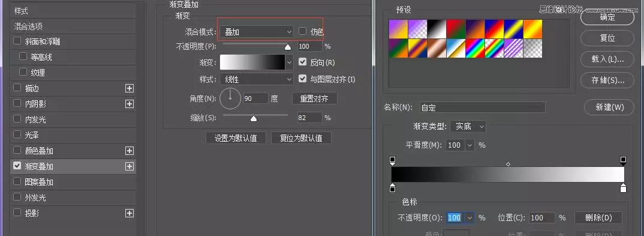Choose the purple-to-yellow foreground gradient preset
This screenshot has width=644, height=236.
pyautogui.click(x=398, y=29)
